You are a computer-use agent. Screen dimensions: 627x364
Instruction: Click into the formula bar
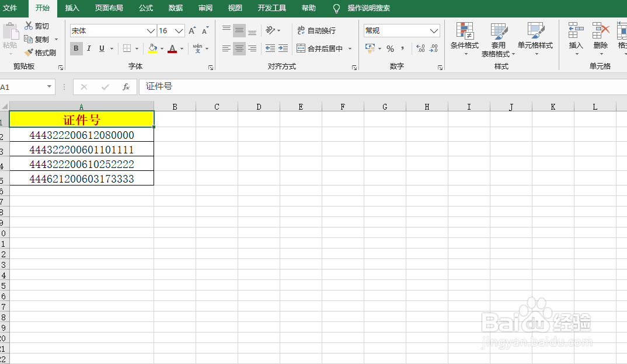(383, 87)
